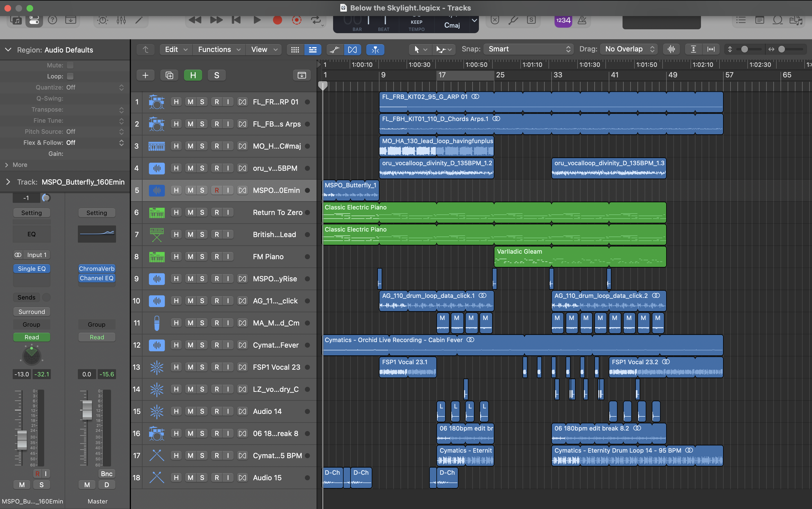Mute track 6 Return To Zero
The height and width of the screenshot is (509, 812).
click(x=190, y=212)
